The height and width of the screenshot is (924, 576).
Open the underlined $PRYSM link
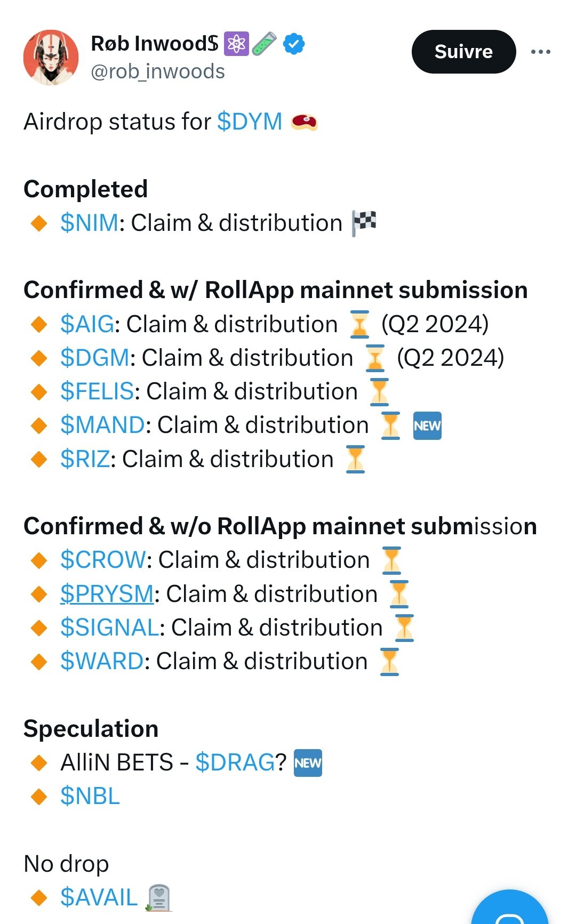click(x=107, y=594)
